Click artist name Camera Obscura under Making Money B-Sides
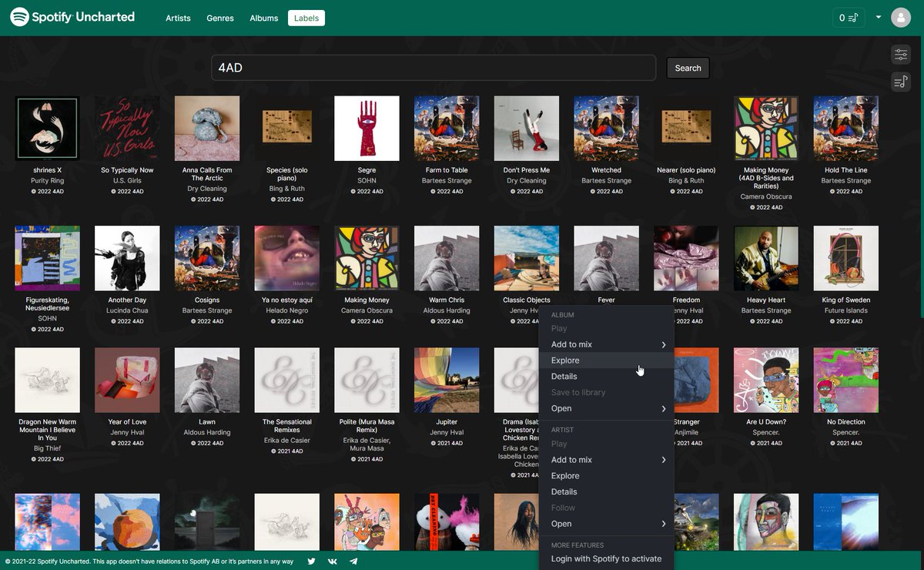924x570 pixels. tap(766, 196)
